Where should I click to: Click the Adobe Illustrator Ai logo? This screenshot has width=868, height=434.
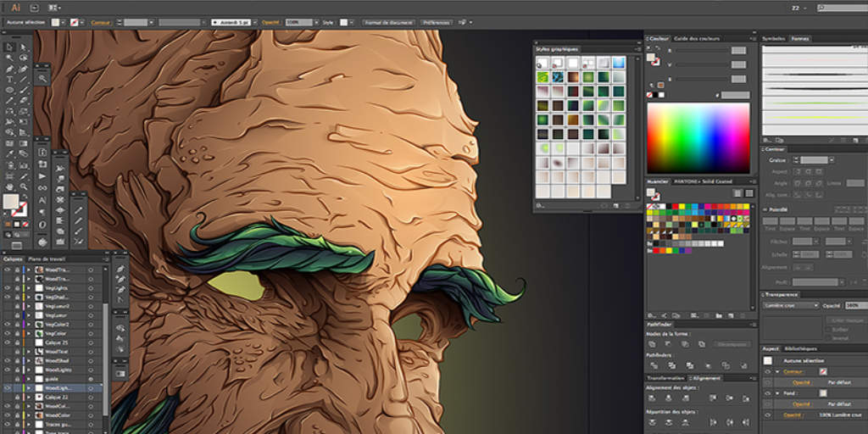pos(16,8)
